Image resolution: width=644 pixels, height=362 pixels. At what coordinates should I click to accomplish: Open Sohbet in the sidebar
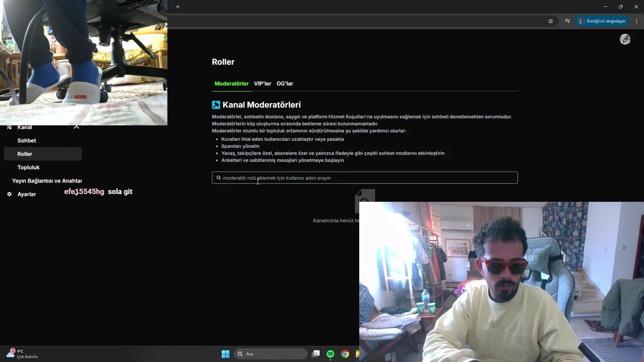point(27,141)
